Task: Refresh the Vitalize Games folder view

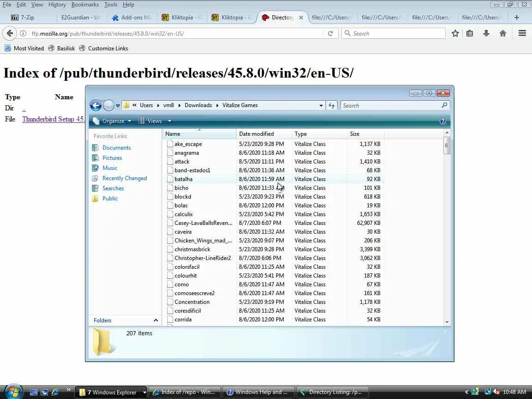Action: 332,105
